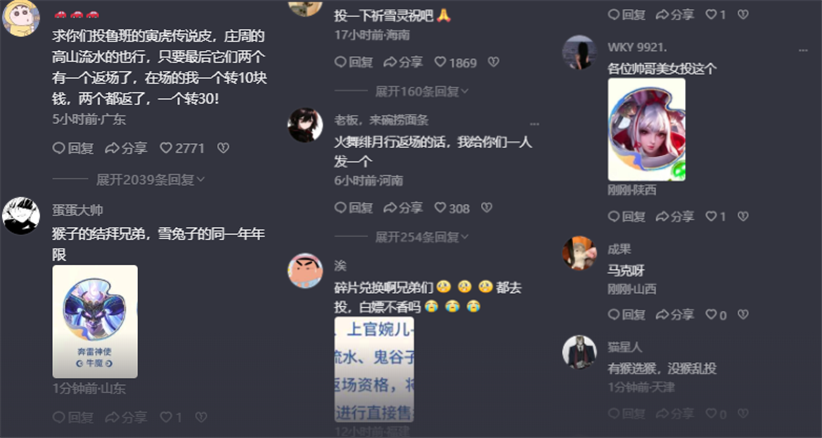The height and width of the screenshot is (438, 822).
Task: Open more options for 老板，来碗捞面条 comment
Action: coord(534,124)
